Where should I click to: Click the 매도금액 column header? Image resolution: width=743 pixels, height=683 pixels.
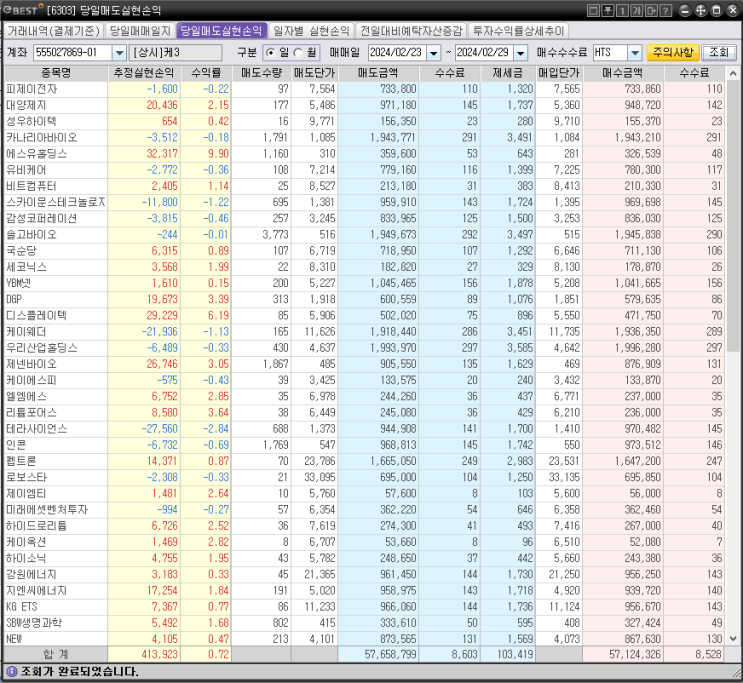point(378,73)
